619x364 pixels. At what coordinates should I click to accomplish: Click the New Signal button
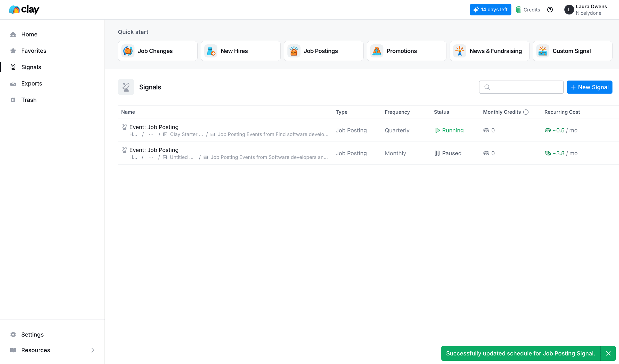point(589,87)
